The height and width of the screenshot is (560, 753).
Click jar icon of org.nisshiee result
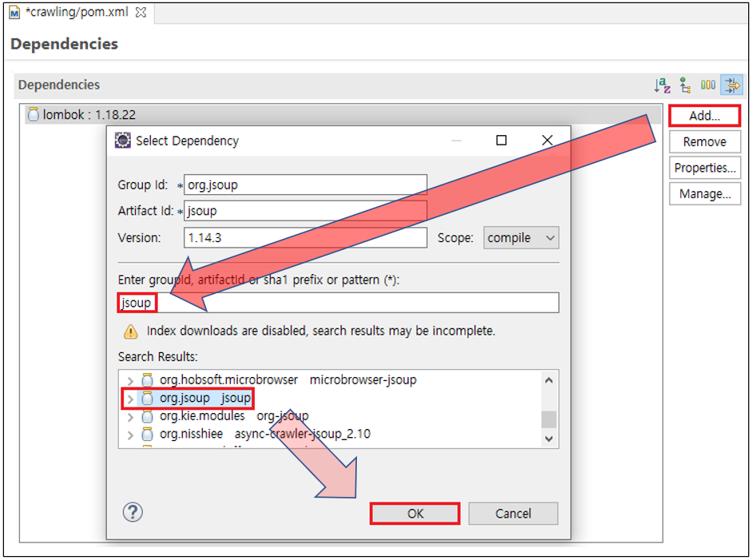coord(148,434)
